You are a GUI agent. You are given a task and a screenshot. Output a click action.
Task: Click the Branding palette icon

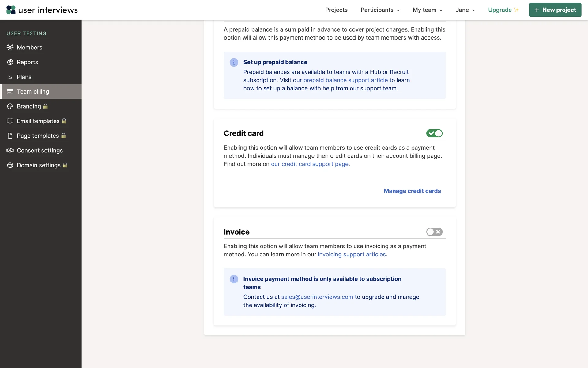10,106
